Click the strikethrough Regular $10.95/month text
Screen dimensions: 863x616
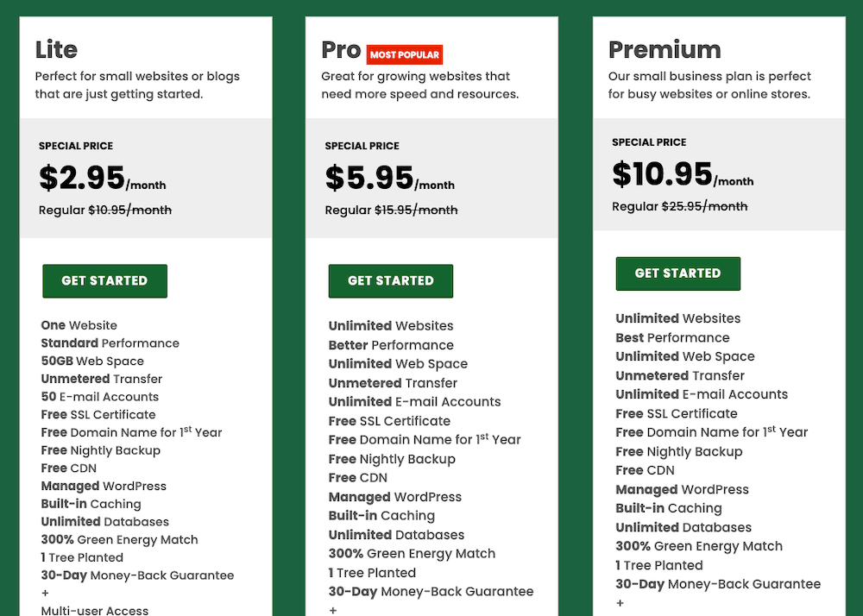tap(104, 210)
